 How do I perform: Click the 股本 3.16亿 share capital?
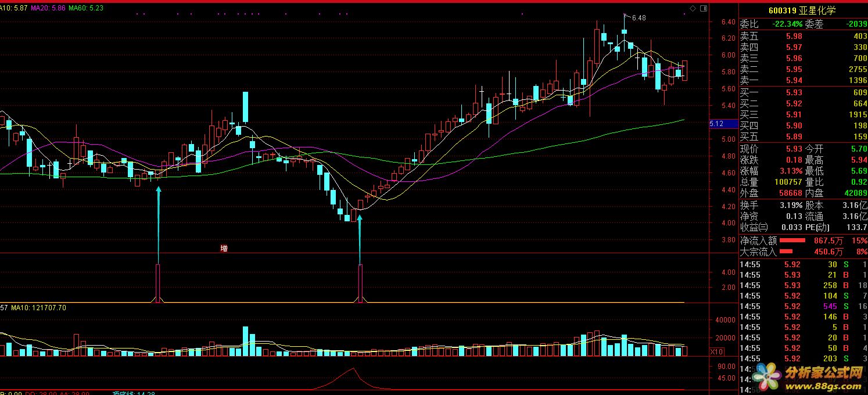click(835, 205)
